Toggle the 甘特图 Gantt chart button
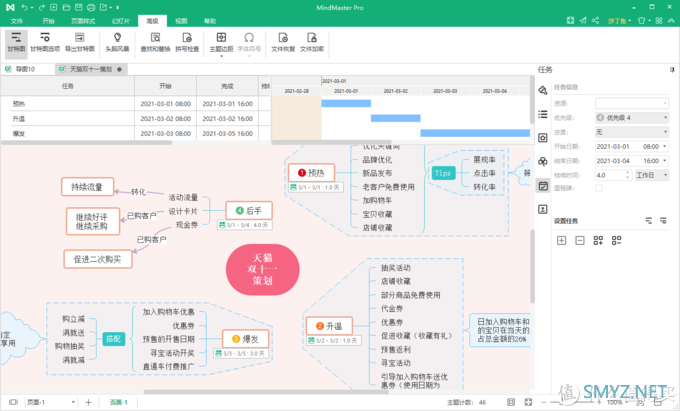Screen dimensions: 680x411 pyautogui.click(x=16, y=43)
